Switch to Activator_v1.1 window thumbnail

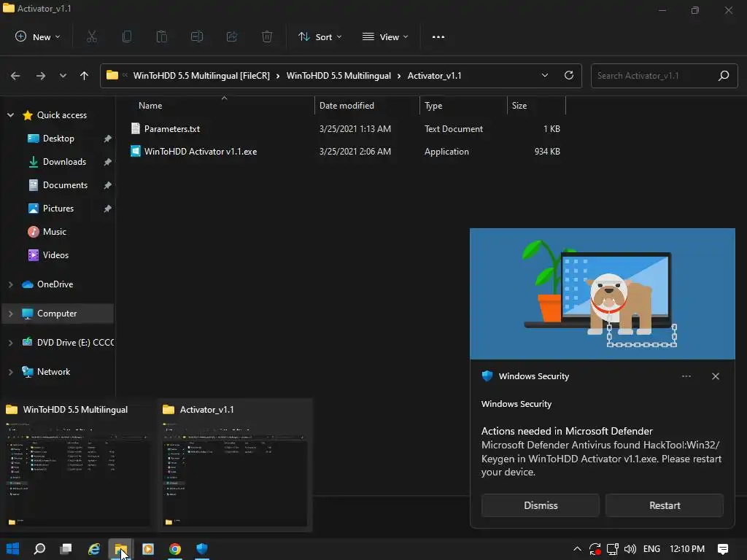tap(235, 465)
